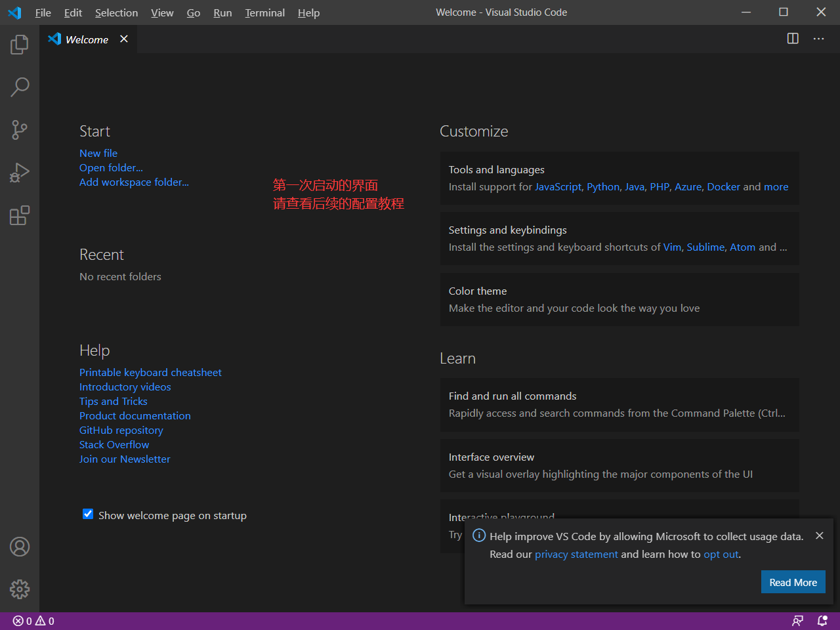Click the notifications bell in status bar
Image resolution: width=840 pixels, height=630 pixels.
822,621
